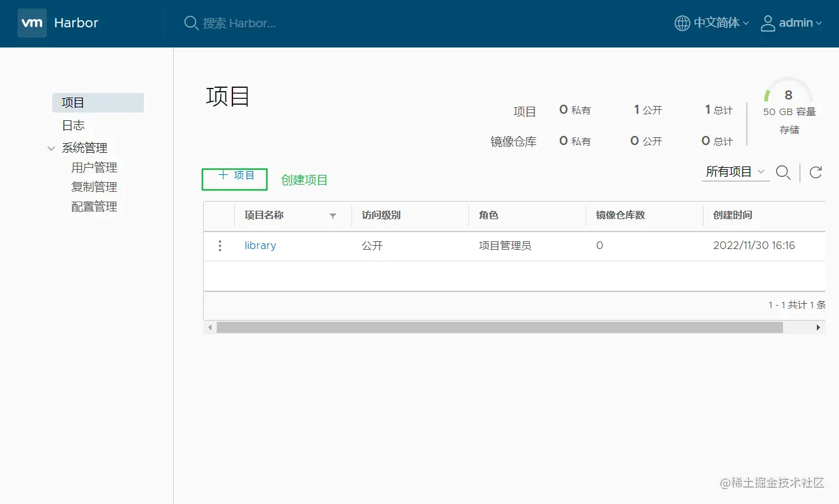Collapse the 系统管理 tree section

click(51, 148)
